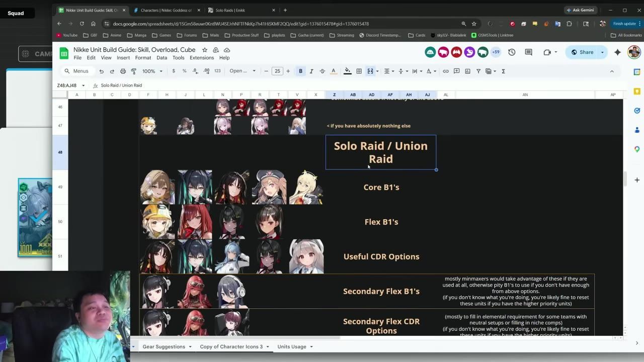Toggle the merge cells button

click(x=370, y=71)
